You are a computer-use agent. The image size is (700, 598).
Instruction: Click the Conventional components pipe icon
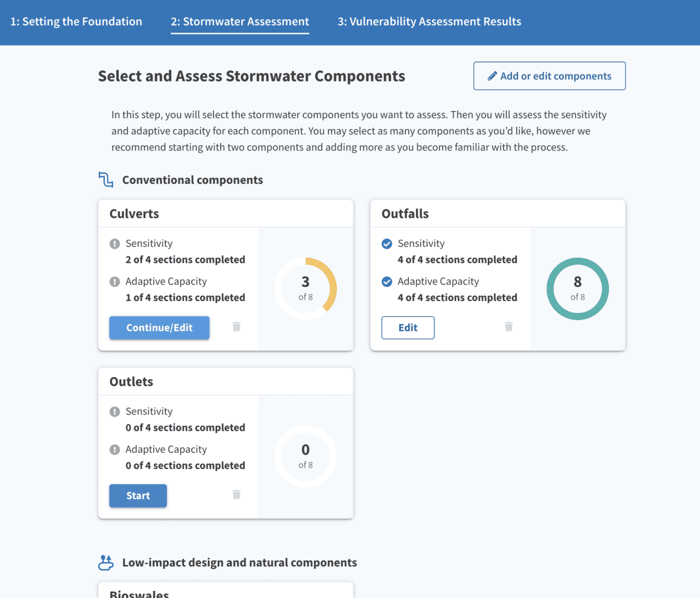click(106, 179)
